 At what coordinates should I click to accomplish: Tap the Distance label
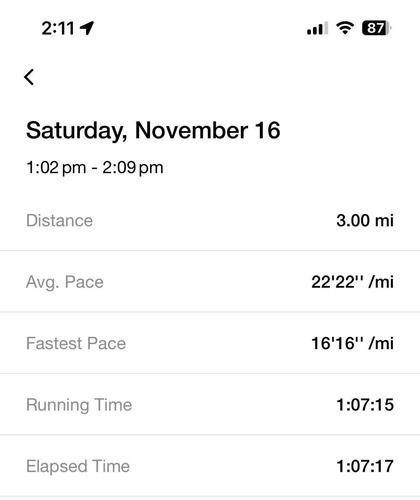tap(59, 220)
